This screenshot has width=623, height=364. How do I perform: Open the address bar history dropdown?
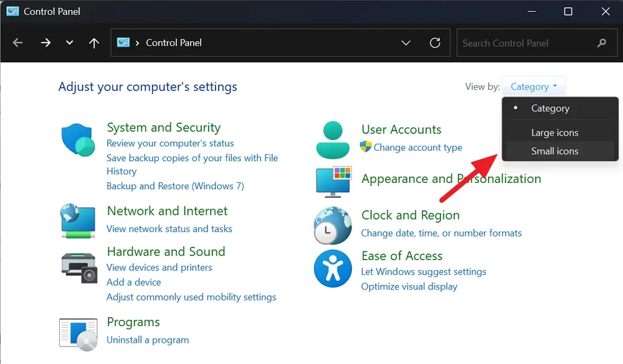406,43
